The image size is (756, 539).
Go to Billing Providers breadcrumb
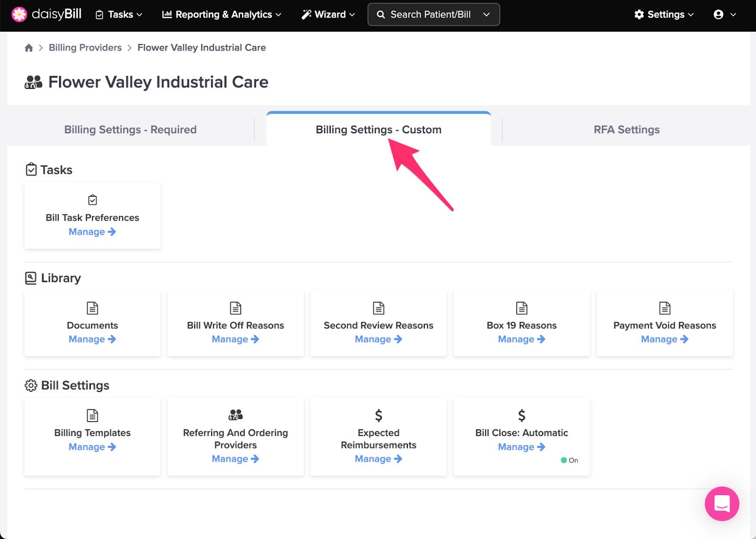tap(85, 48)
